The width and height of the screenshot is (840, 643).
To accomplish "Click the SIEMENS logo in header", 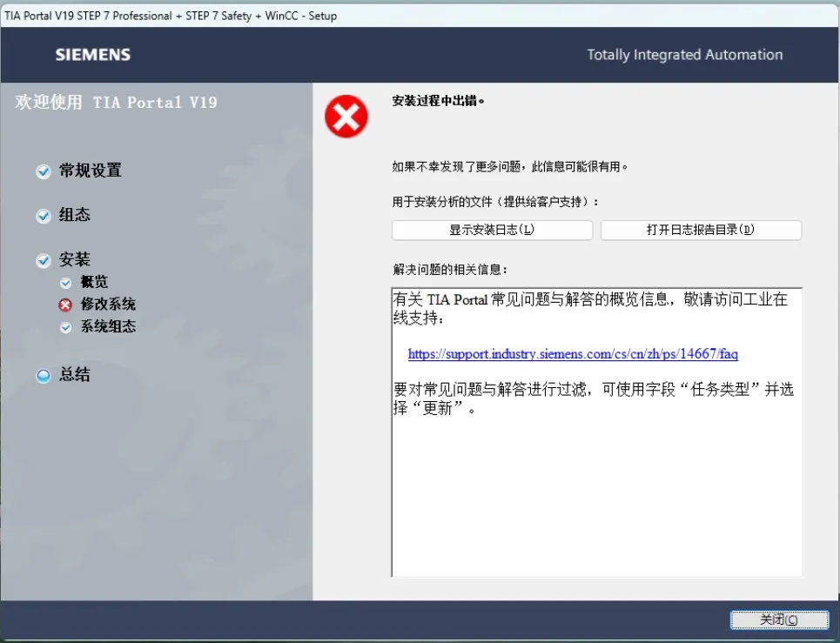I will coord(93,55).
